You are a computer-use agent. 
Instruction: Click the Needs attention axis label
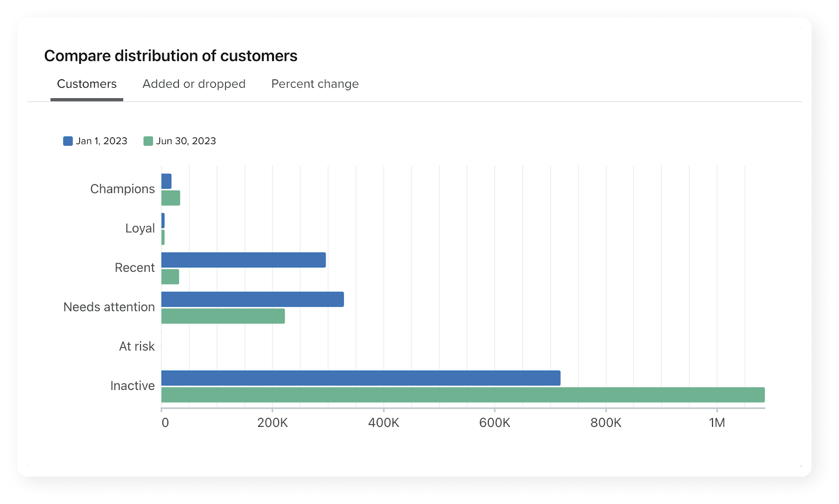(109, 307)
